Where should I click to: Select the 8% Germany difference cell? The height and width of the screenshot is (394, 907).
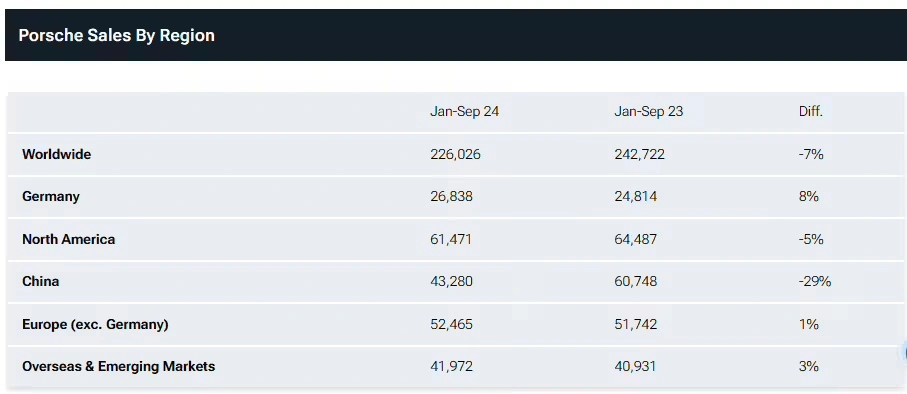(809, 197)
